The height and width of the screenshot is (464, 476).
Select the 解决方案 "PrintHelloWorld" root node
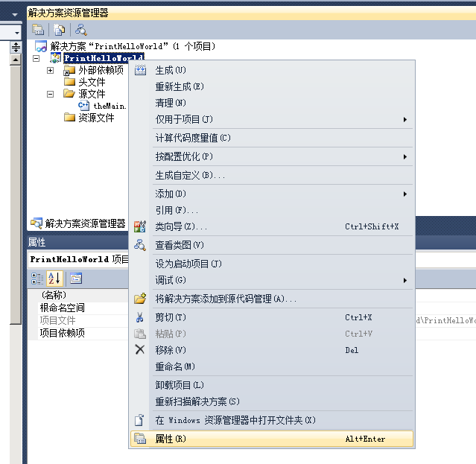[x=133, y=46]
